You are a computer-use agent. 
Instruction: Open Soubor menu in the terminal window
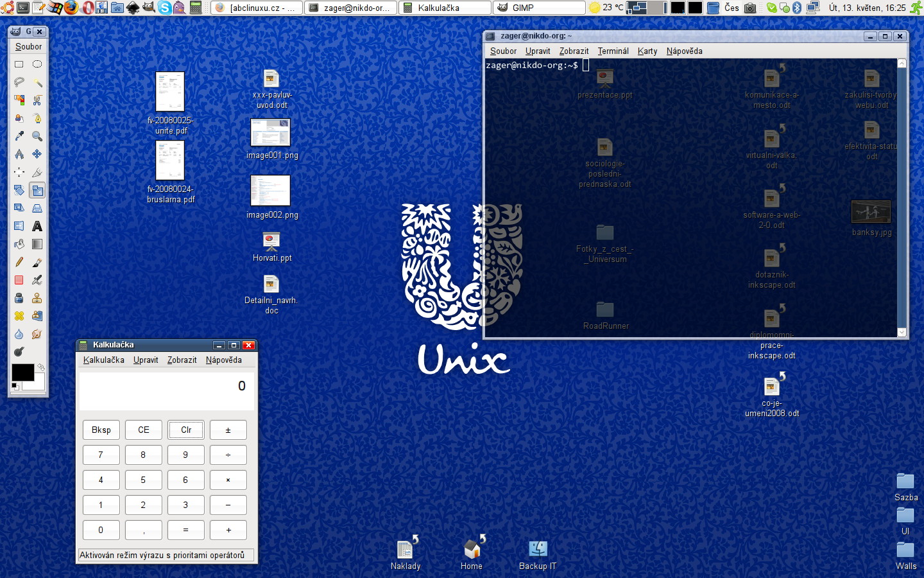pyautogui.click(x=503, y=51)
